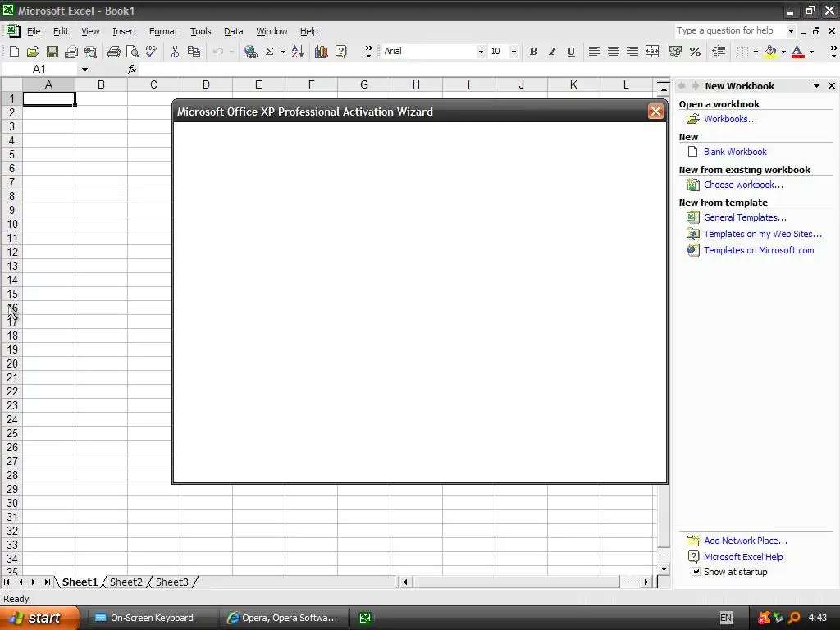Click the AutoSum sigma icon
Screen dimensions: 840x630
pos(269,52)
